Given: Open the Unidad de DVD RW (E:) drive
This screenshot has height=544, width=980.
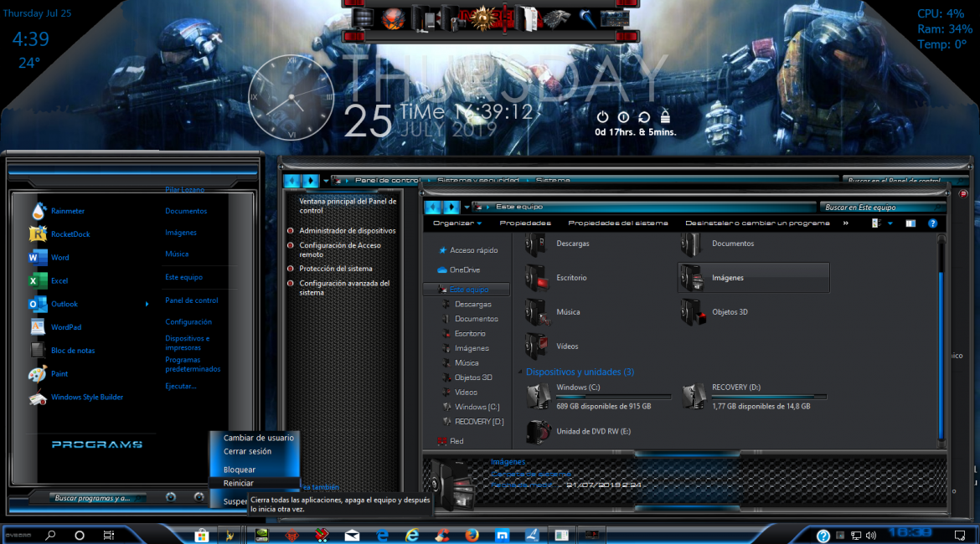Looking at the screenshot, I should tap(538, 432).
